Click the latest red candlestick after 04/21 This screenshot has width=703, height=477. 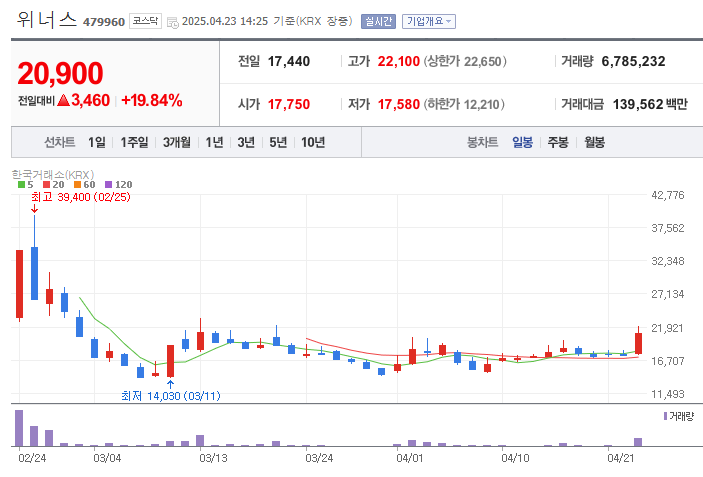(x=638, y=343)
